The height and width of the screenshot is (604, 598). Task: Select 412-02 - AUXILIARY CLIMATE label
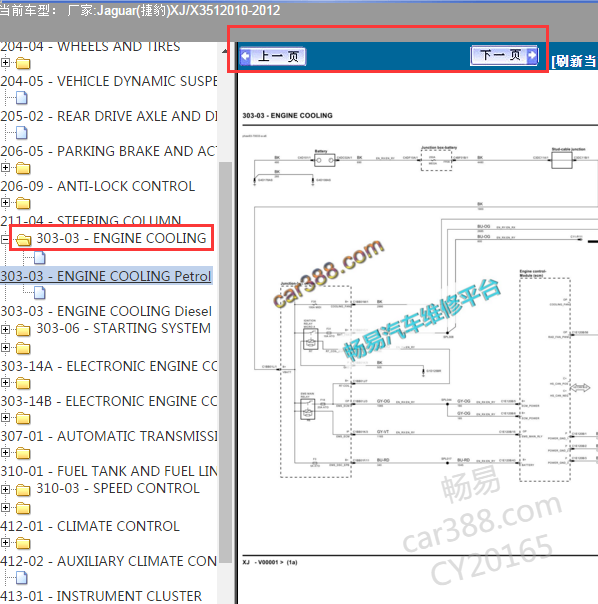pyautogui.click(x=109, y=561)
